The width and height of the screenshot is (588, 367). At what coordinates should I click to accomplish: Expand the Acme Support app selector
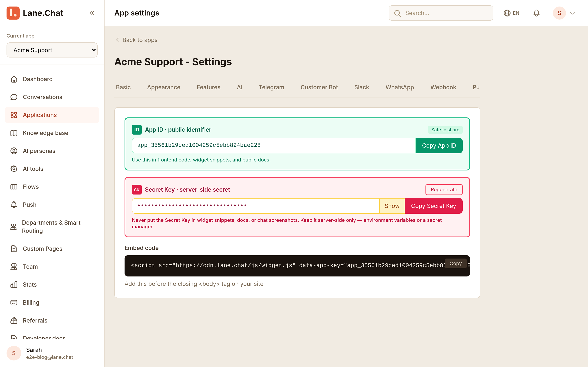[52, 50]
